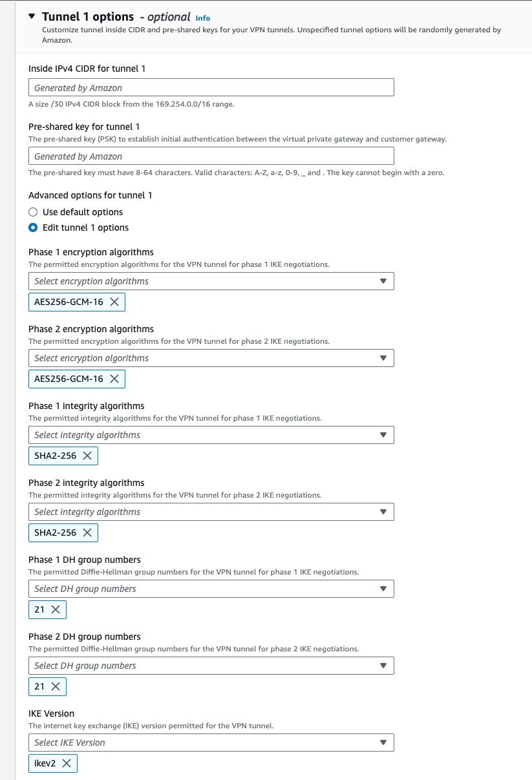Open Phase 2 encryption algorithms dropdown
This screenshot has width=532, height=780.
211,358
